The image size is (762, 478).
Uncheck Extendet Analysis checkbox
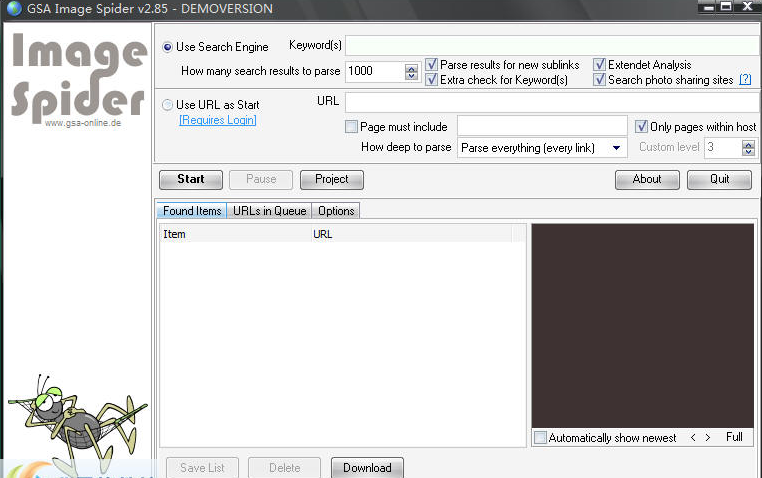point(599,65)
